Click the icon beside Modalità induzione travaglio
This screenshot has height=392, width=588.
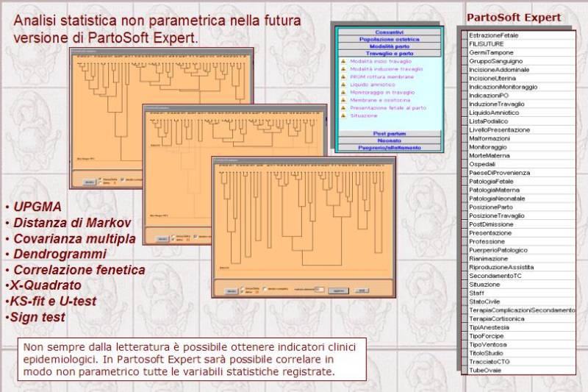(343, 69)
